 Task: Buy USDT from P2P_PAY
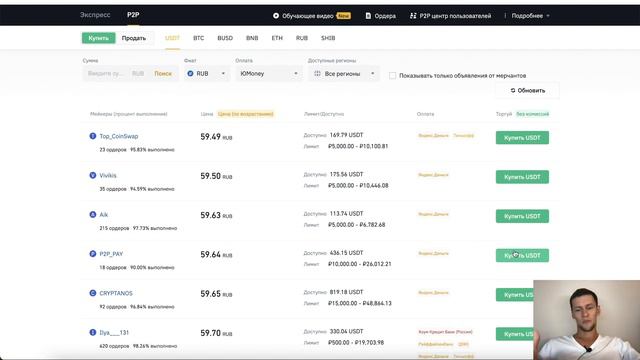(522, 255)
